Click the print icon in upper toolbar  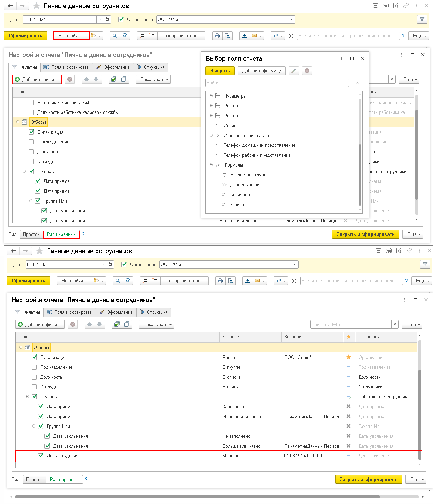click(x=217, y=36)
